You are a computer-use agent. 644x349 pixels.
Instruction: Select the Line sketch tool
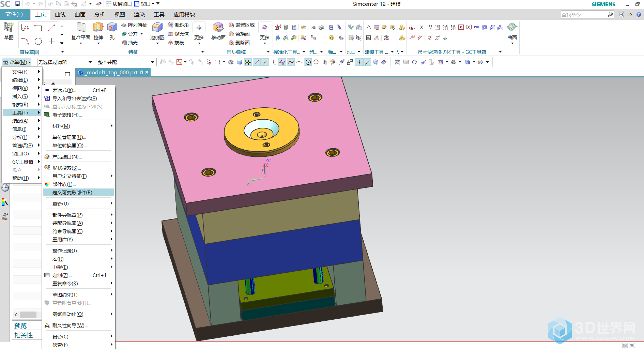pos(51,28)
